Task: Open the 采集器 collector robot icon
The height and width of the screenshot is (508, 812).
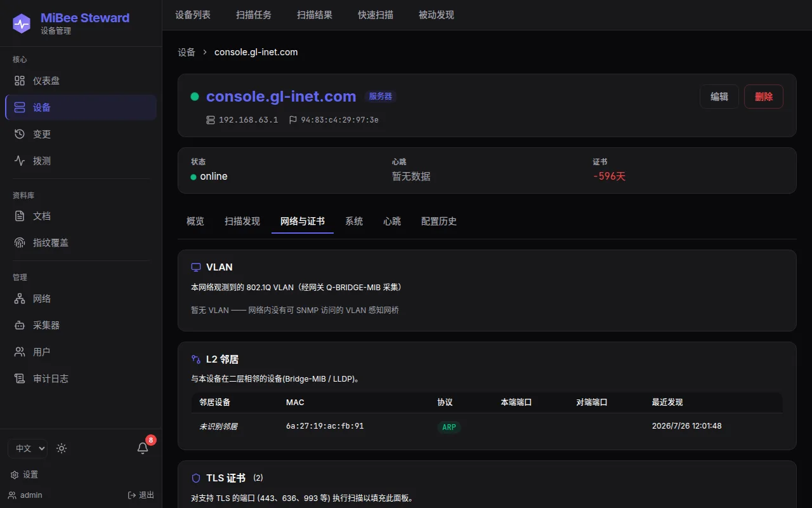Action: click(20, 325)
